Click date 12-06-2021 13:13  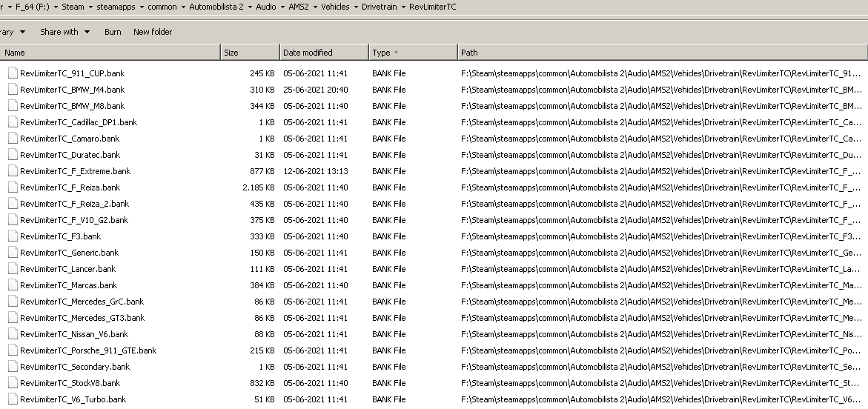tap(316, 171)
